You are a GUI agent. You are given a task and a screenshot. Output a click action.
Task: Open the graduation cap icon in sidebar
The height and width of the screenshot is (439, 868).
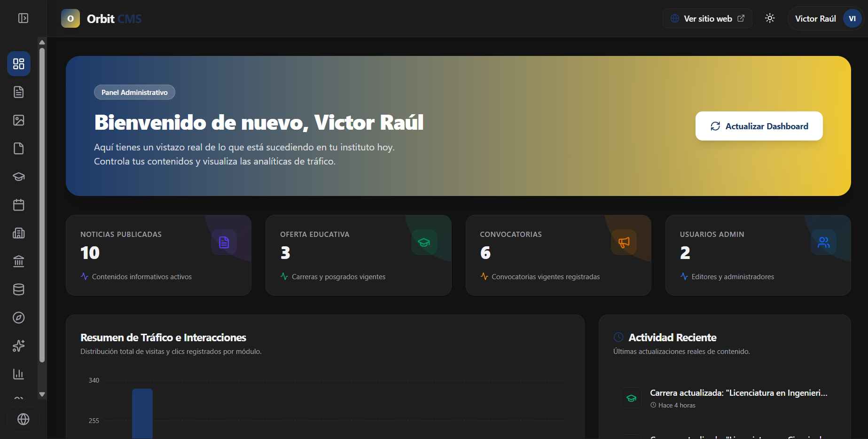pyautogui.click(x=19, y=177)
